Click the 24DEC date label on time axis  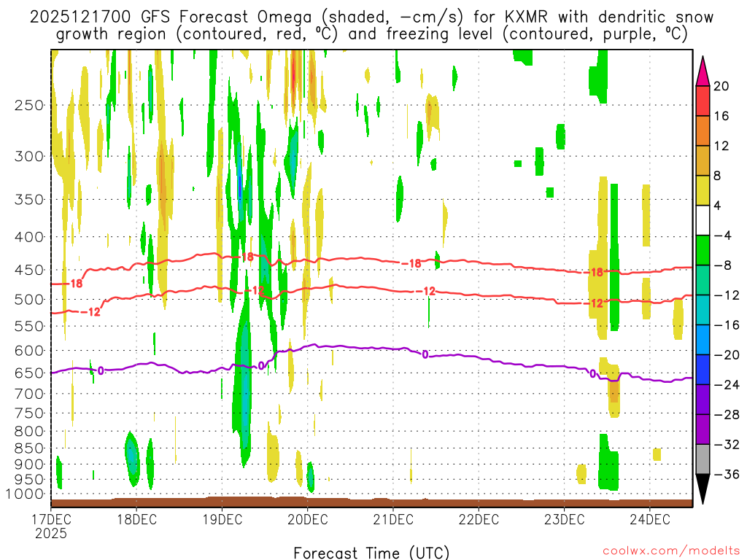[x=650, y=519]
